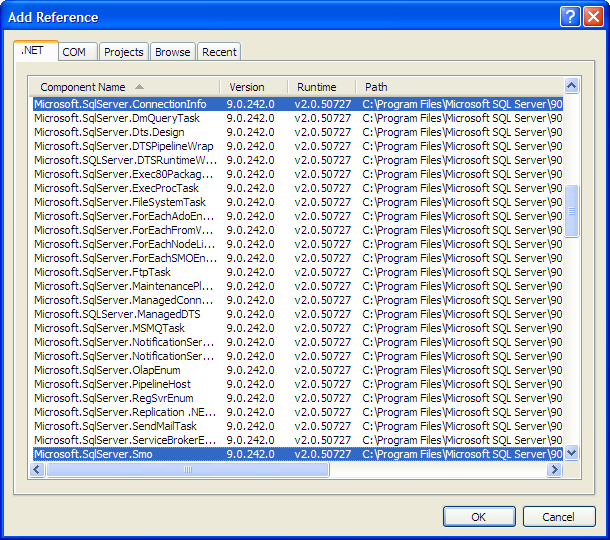610x540 pixels.
Task: Click the vertical scrollbar up arrow
Action: coord(571,86)
